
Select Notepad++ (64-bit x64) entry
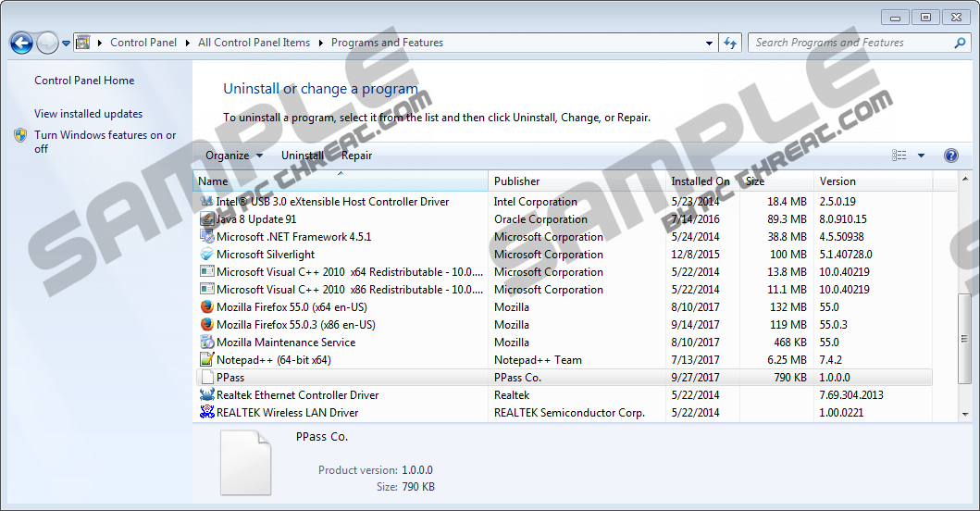(x=274, y=359)
